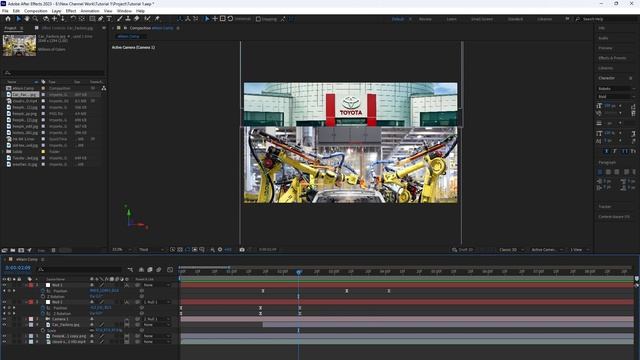Click the timeline layer search field
This screenshot has width=640, height=360.
pyautogui.click(x=80, y=269)
